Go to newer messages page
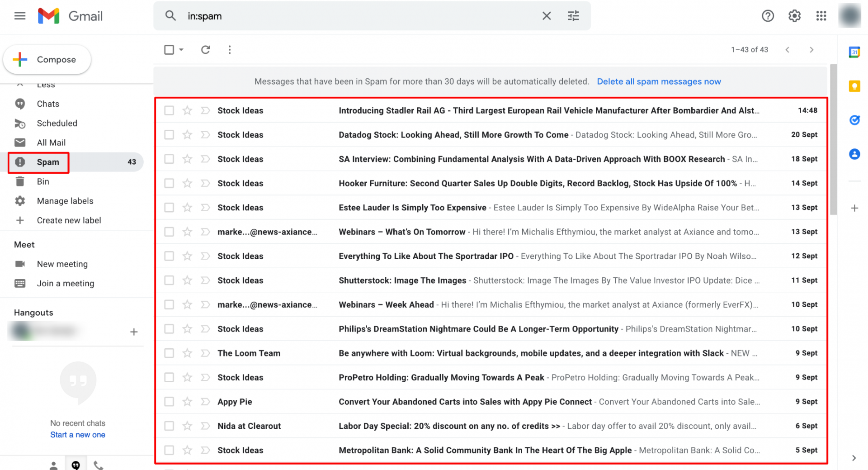 787,50
